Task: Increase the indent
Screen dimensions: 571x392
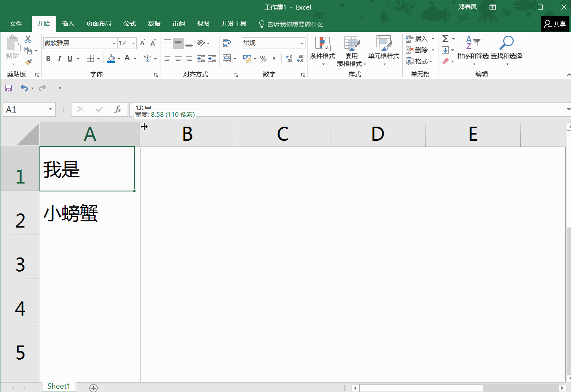Action: tap(212, 59)
